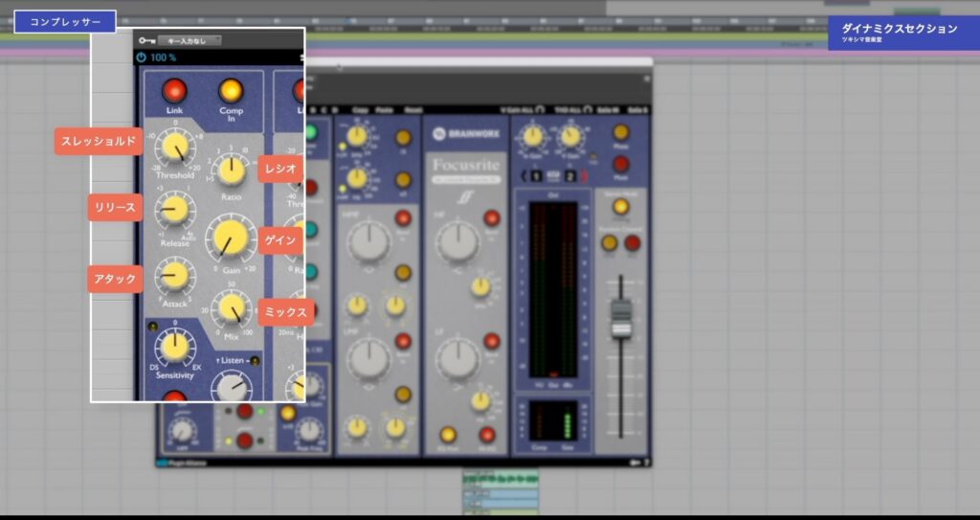The height and width of the screenshot is (520, 980).
Task: Click the compressor Threshold knob
Action: [x=176, y=148]
